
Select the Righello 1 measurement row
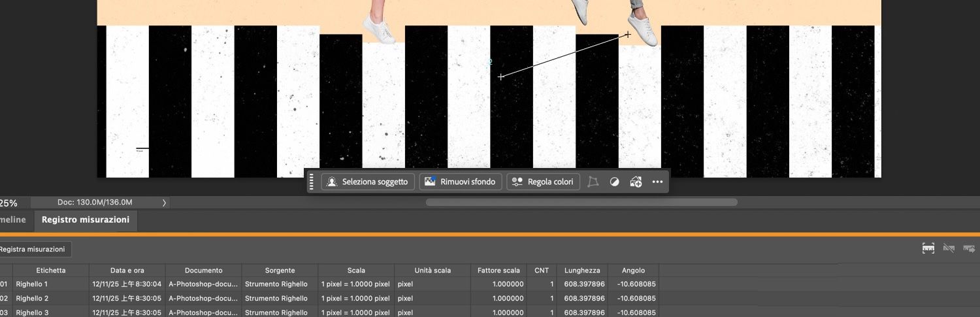329,284
